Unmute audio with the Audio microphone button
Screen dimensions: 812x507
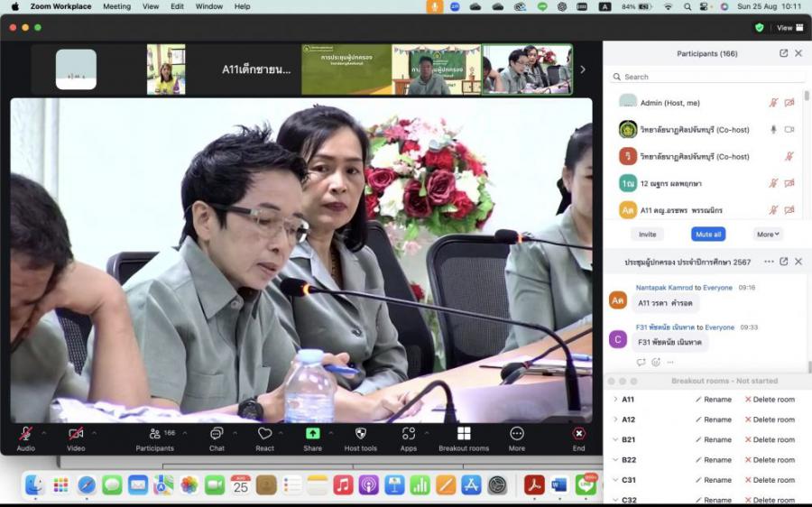(x=26, y=434)
